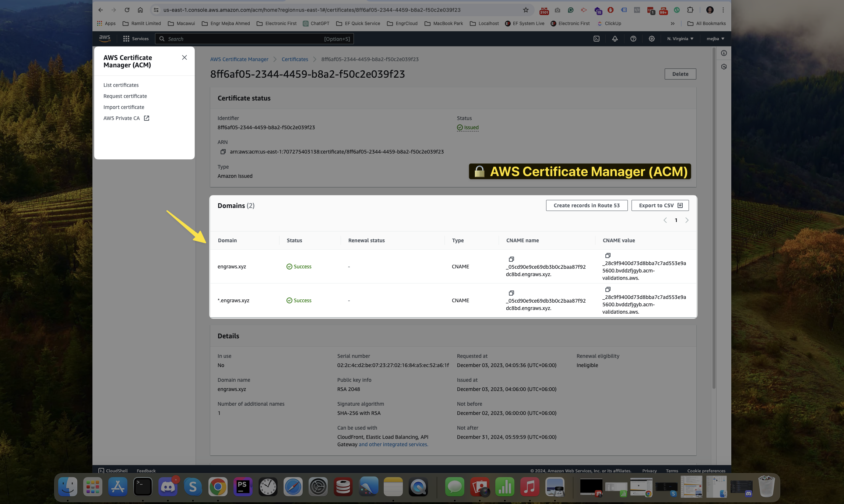Image resolution: width=844 pixels, height=504 pixels.
Task: Expand the mejba account dropdown
Action: pyautogui.click(x=715, y=39)
